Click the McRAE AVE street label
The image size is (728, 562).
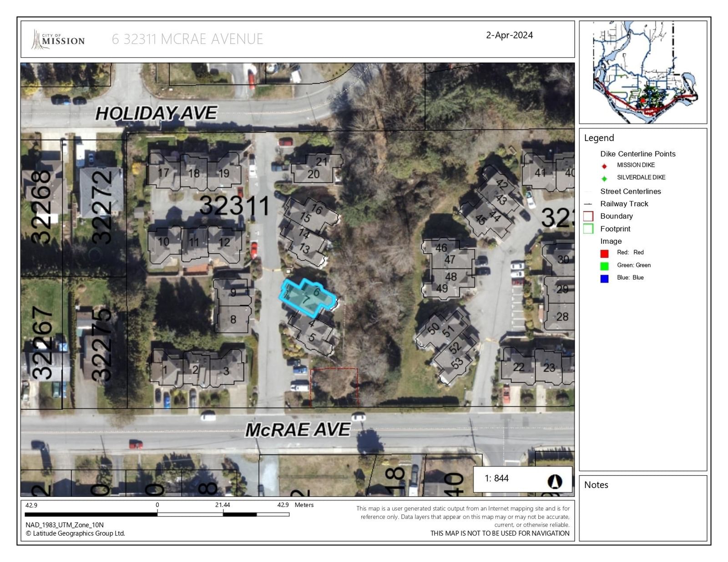(298, 429)
